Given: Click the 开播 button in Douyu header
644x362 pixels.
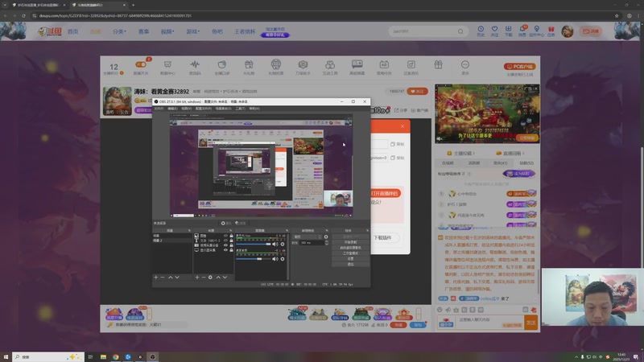Looking at the screenshot, I should 591,31.
